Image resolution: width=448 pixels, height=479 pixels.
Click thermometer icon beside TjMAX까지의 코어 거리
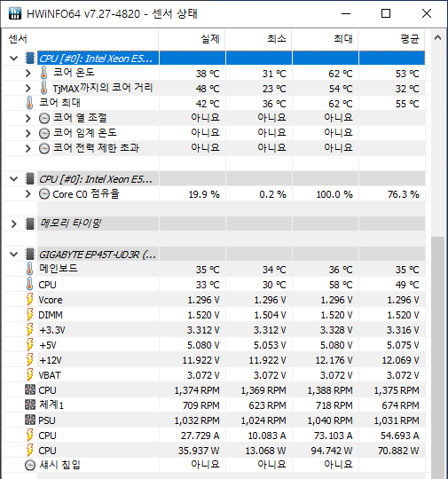(44, 88)
